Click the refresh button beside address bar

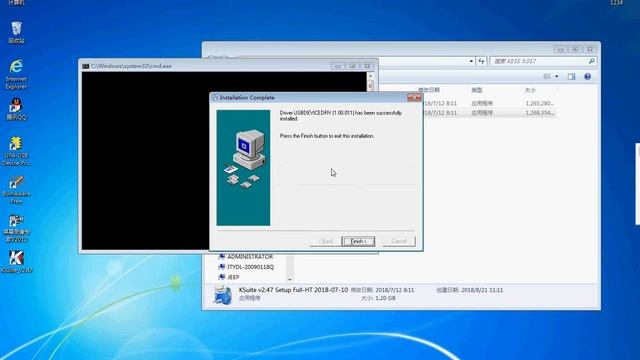pyautogui.click(x=482, y=61)
